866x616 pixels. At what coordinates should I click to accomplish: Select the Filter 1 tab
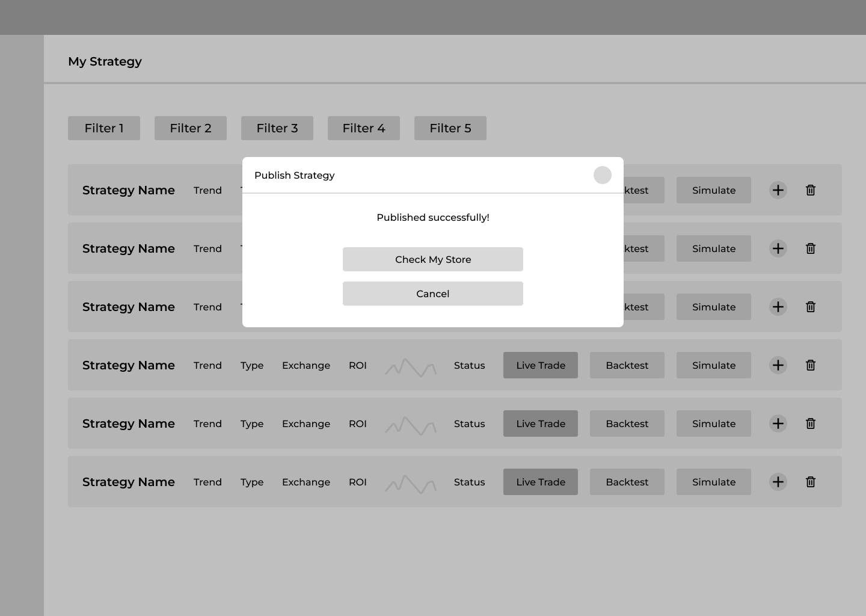(x=104, y=128)
